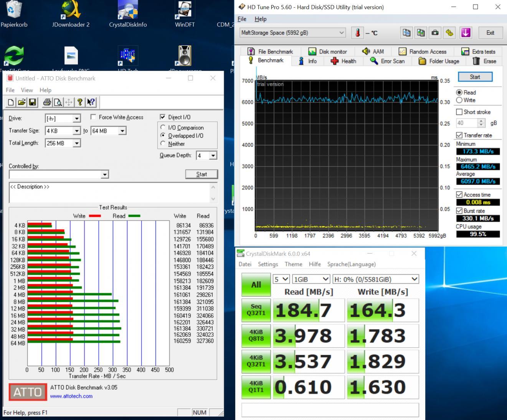Screen dimensions: 507x420
Task: Toggle the Transfer rate checkbox
Action: [459, 135]
